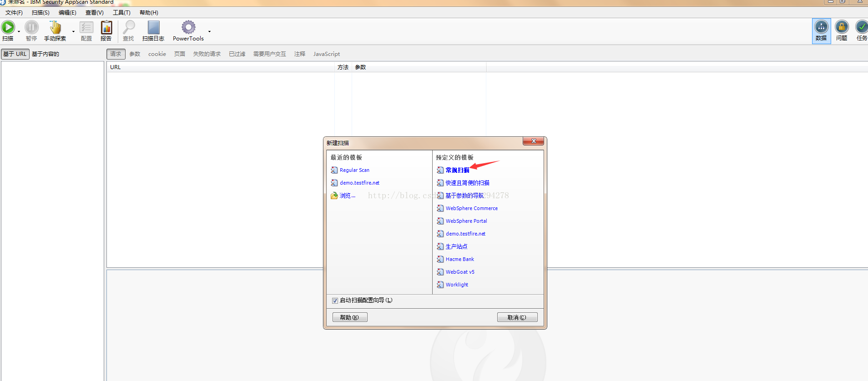This screenshot has width=868, height=381.
Task: Click icon beside WebGoat v5 template
Action: (440, 272)
